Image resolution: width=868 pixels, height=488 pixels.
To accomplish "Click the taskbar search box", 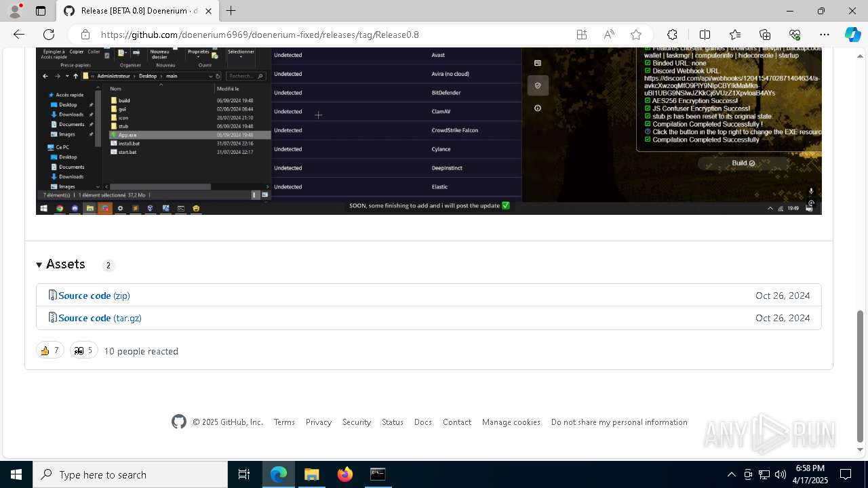I will [130, 474].
